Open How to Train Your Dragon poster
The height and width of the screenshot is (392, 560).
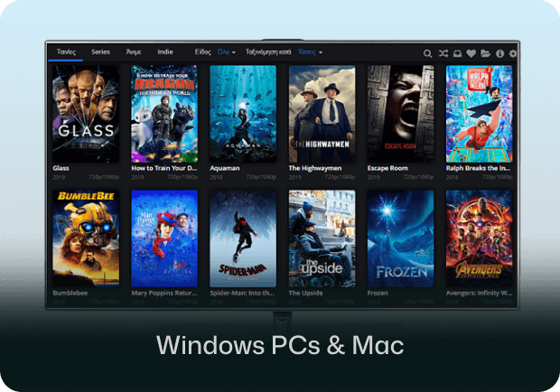164,114
